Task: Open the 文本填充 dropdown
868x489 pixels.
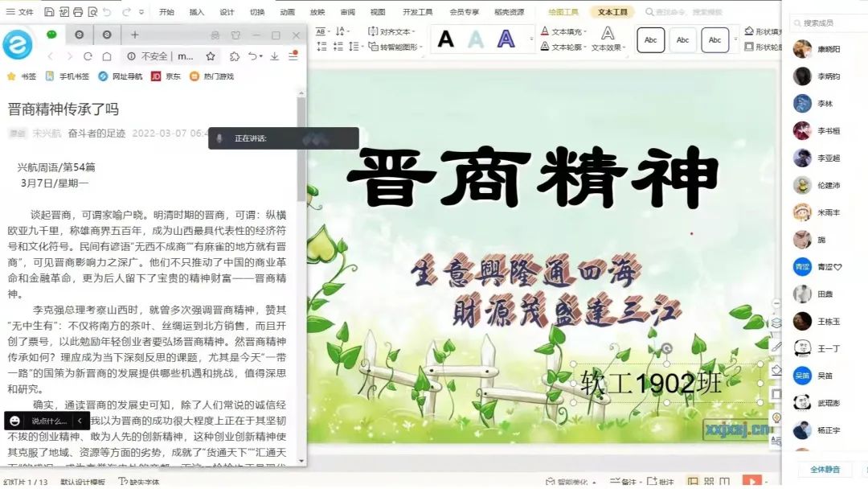Action: pyautogui.click(x=563, y=31)
